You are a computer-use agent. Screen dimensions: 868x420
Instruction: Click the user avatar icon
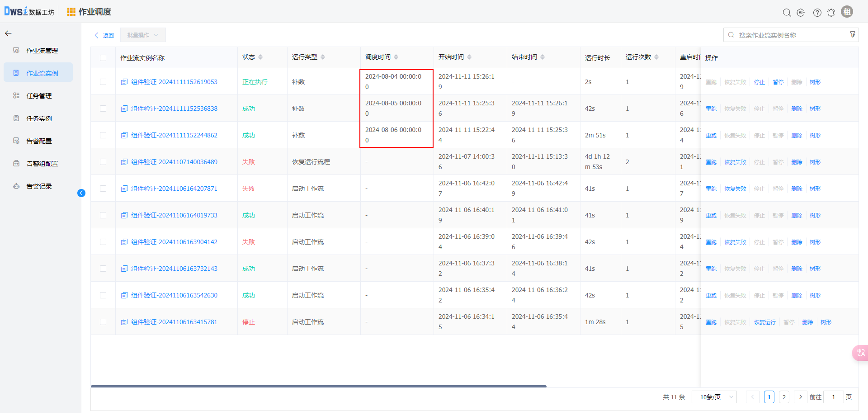pos(847,12)
